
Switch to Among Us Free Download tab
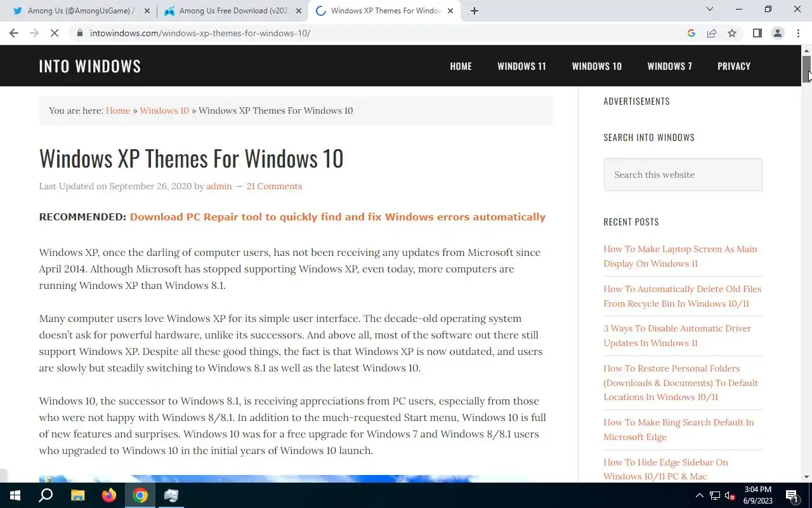pyautogui.click(x=232, y=11)
